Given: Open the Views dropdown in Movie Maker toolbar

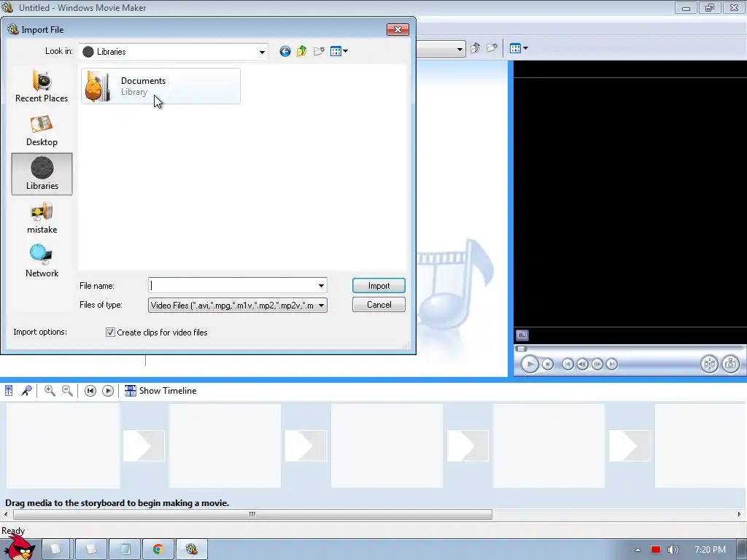Looking at the screenshot, I should [519, 48].
